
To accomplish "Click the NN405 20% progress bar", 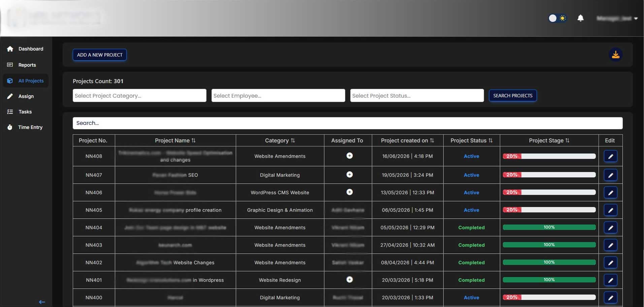I will [549, 210].
